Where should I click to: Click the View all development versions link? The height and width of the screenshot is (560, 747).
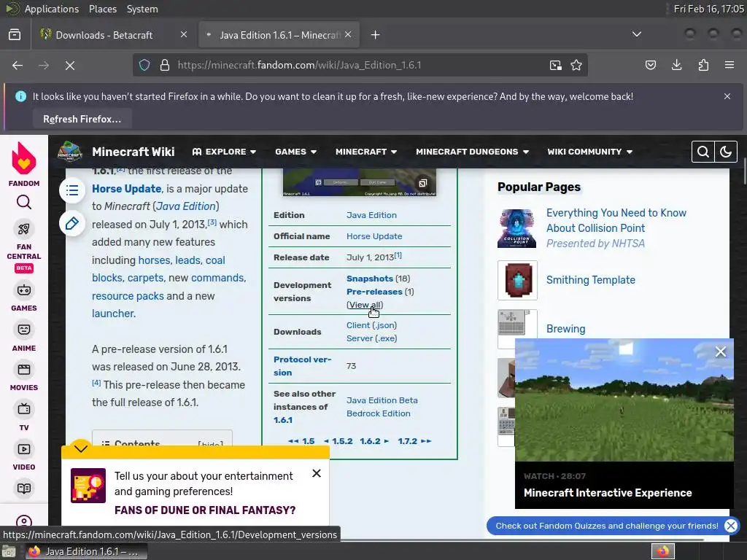(365, 305)
